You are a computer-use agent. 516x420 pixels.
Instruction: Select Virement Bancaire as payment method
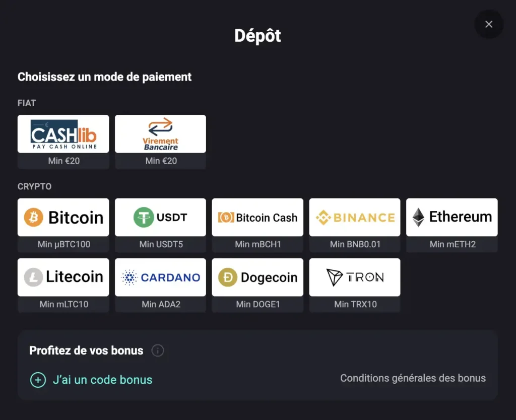(x=160, y=141)
